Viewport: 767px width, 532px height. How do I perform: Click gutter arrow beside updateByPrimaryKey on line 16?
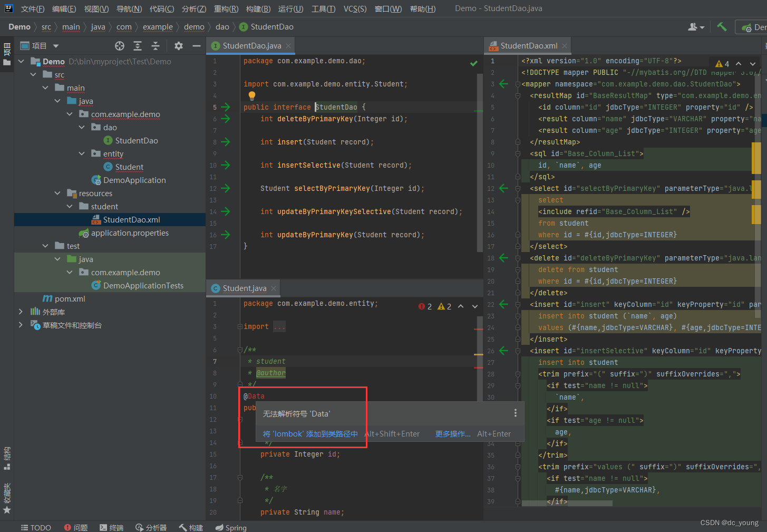(226, 235)
